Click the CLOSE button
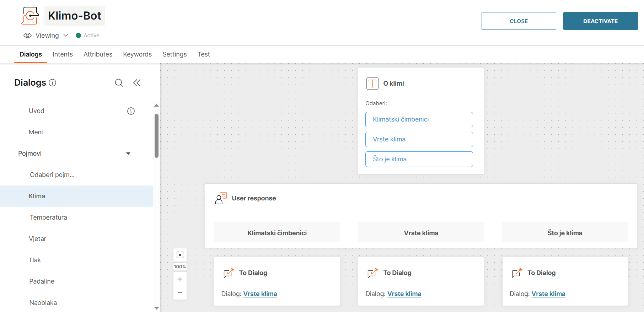The image size is (644, 312). point(519,21)
